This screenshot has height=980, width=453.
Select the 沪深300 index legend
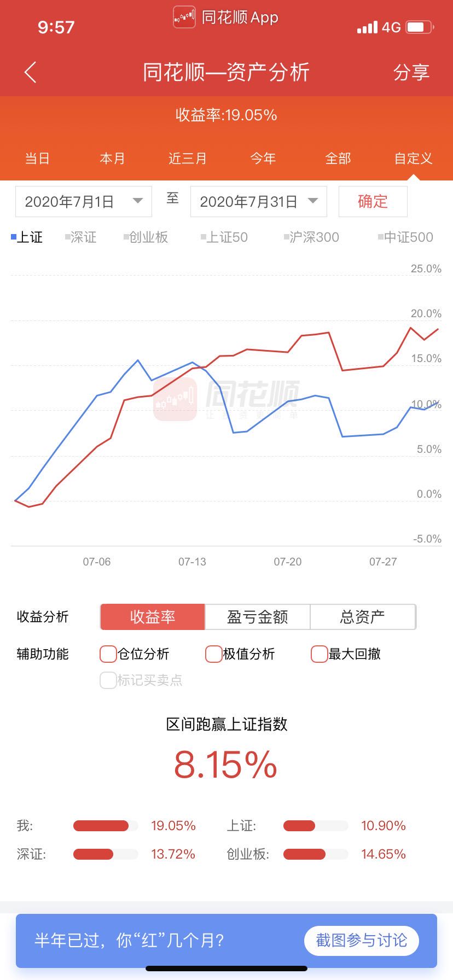pyautogui.click(x=311, y=237)
